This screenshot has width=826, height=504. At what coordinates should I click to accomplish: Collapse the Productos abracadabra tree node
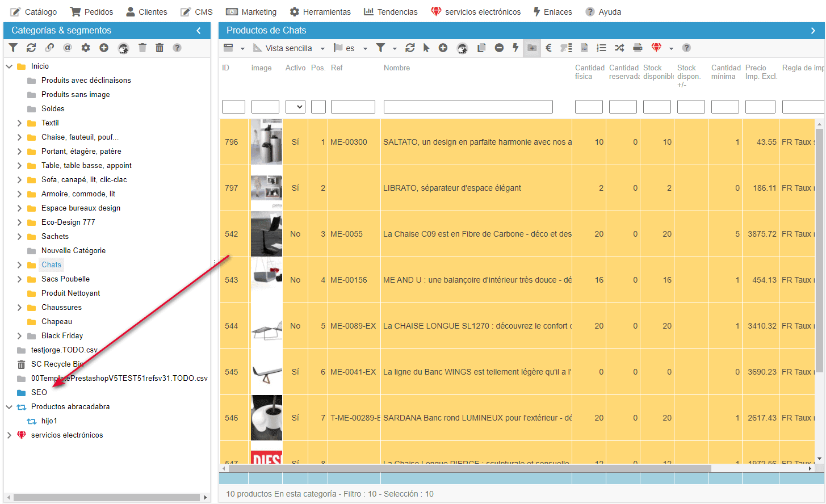tap(9, 407)
